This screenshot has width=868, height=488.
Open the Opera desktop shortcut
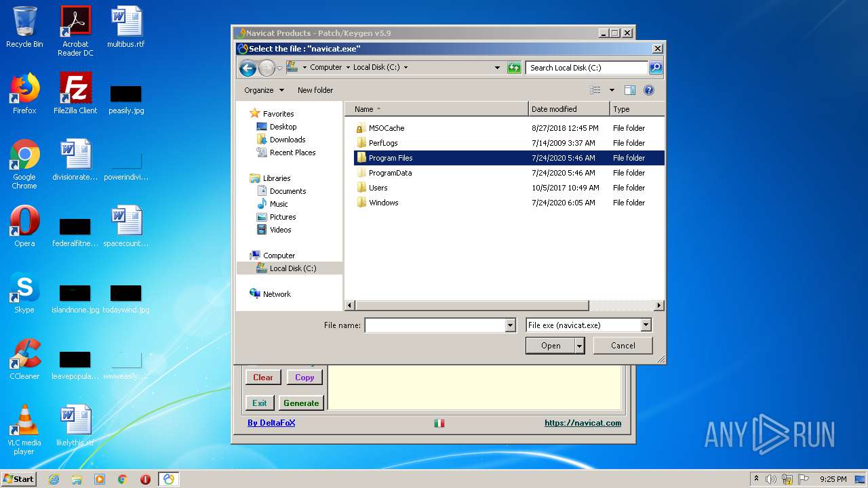point(24,226)
